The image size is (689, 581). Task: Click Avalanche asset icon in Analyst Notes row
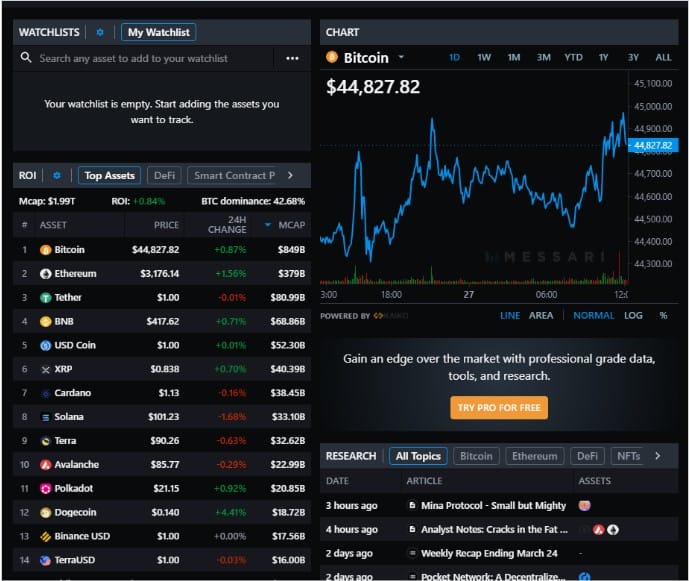(598, 530)
